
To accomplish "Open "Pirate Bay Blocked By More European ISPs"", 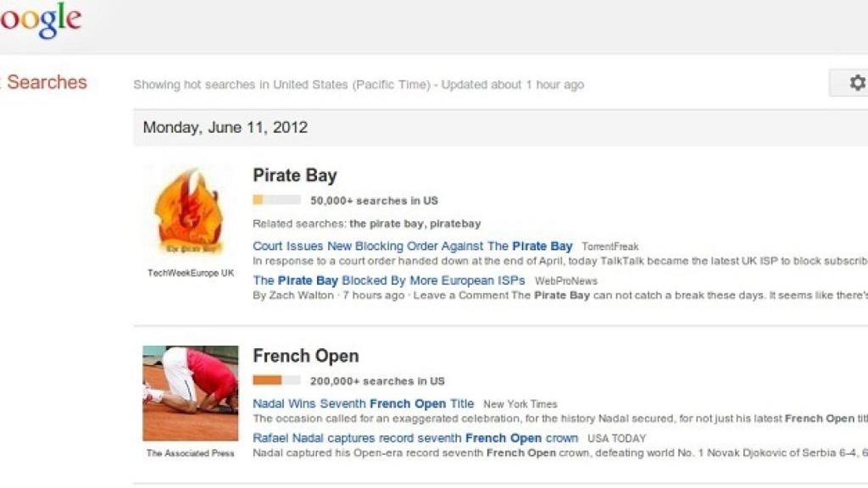I will pyautogui.click(x=389, y=280).
